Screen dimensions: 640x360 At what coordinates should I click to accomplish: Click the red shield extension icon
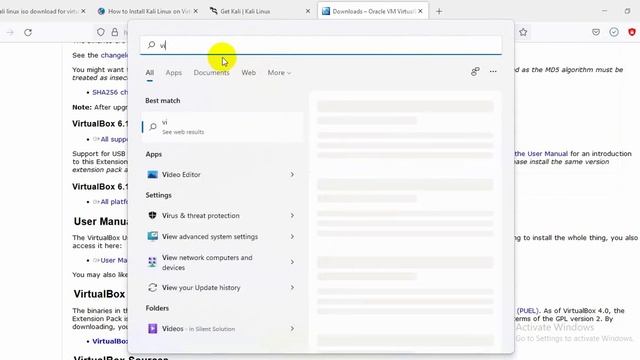click(x=632, y=32)
